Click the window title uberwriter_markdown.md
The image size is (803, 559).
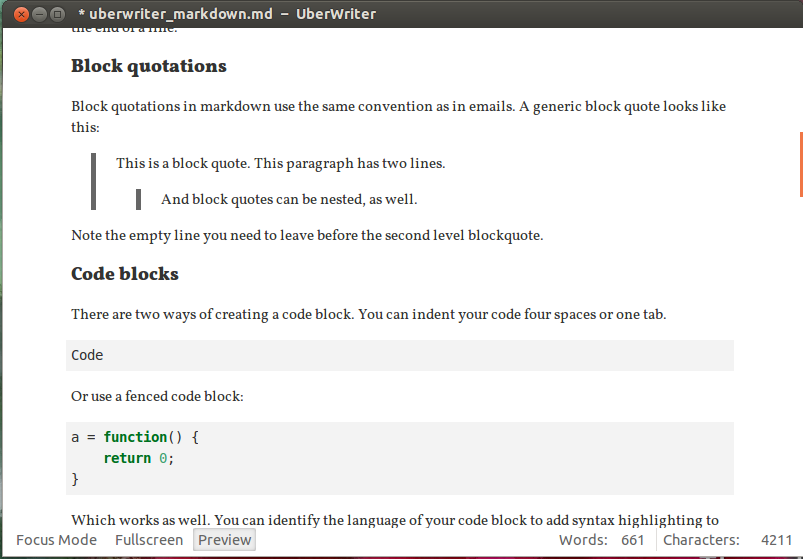point(180,14)
